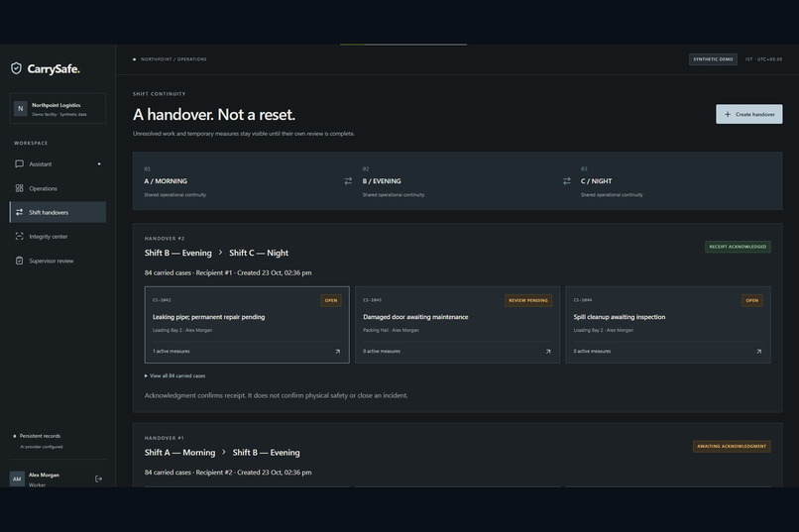This screenshot has height=532, width=799.
Task: Click the N facility avatar for Northpoint Logistics
Action: (21, 108)
